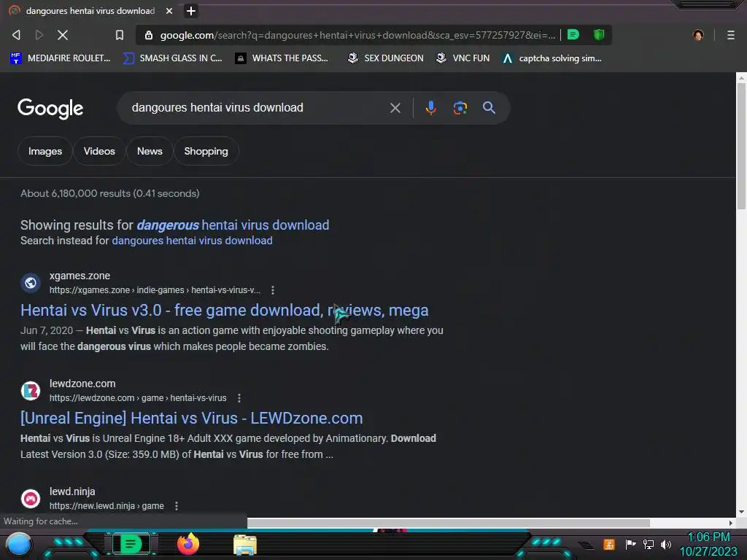Viewport: 747px width, 560px height.
Task: Open Google Lens image search
Action: click(460, 108)
